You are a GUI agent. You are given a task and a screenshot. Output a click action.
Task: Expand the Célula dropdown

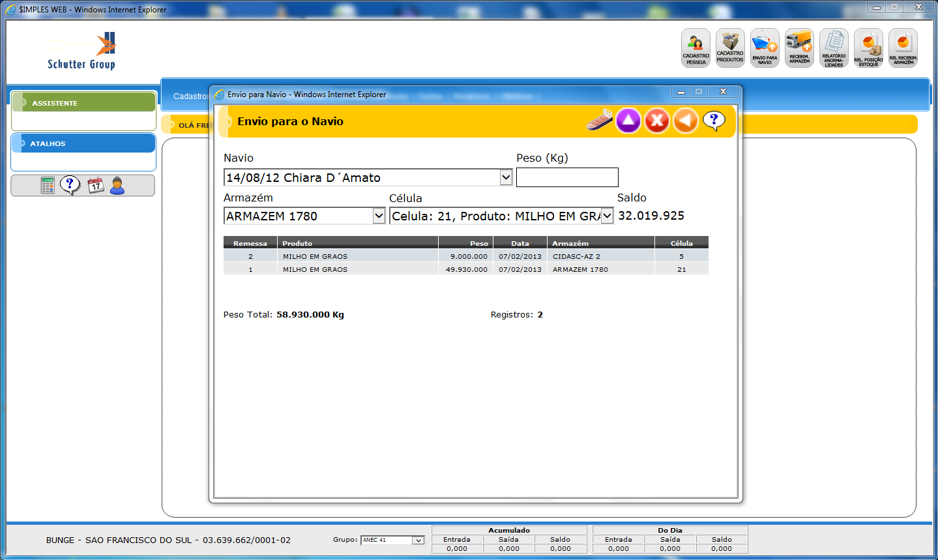(x=607, y=216)
